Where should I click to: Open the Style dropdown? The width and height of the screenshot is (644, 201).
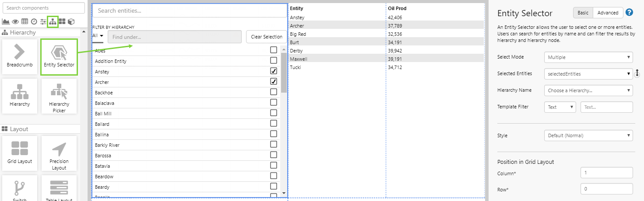click(x=588, y=135)
